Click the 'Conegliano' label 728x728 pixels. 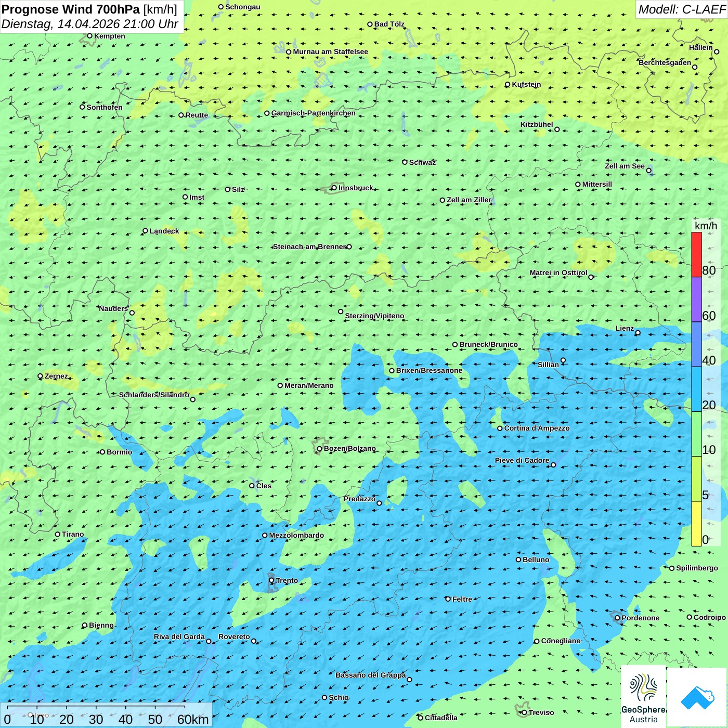561,641
